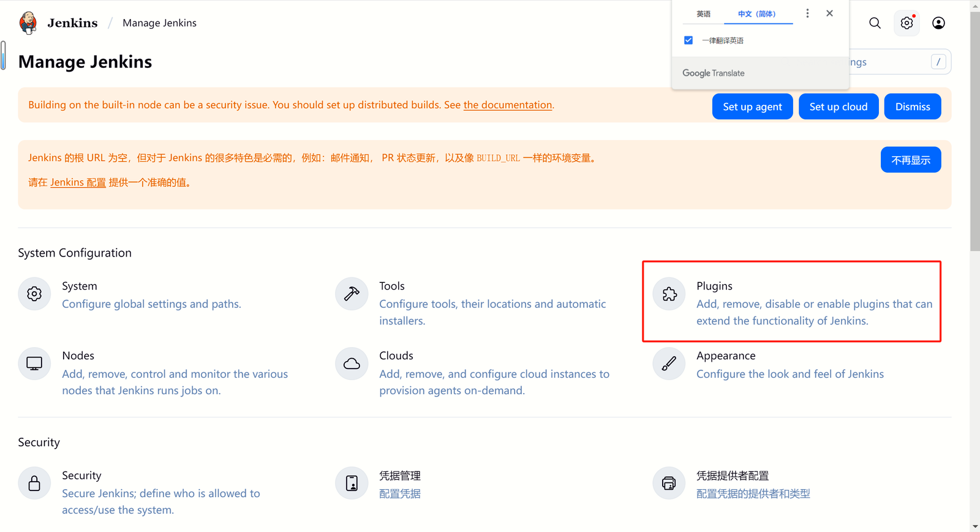Click the Plugins puzzle piece icon
This screenshot has width=980, height=532.
pos(669,294)
